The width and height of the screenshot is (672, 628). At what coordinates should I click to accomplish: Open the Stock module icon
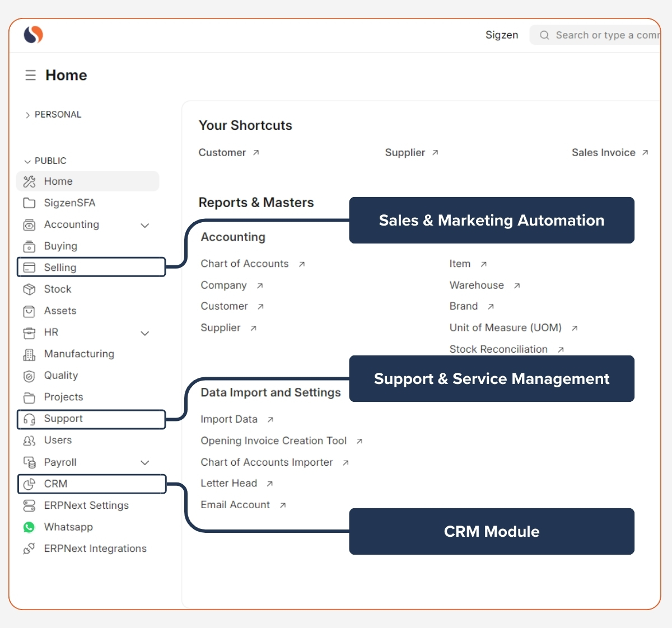[29, 289]
